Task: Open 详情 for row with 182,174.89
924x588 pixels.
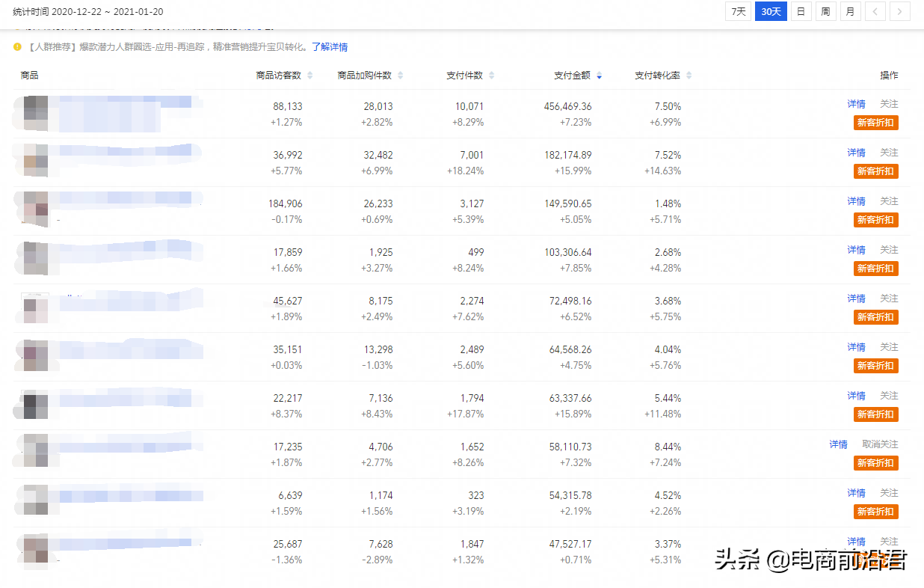Action: (857, 153)
